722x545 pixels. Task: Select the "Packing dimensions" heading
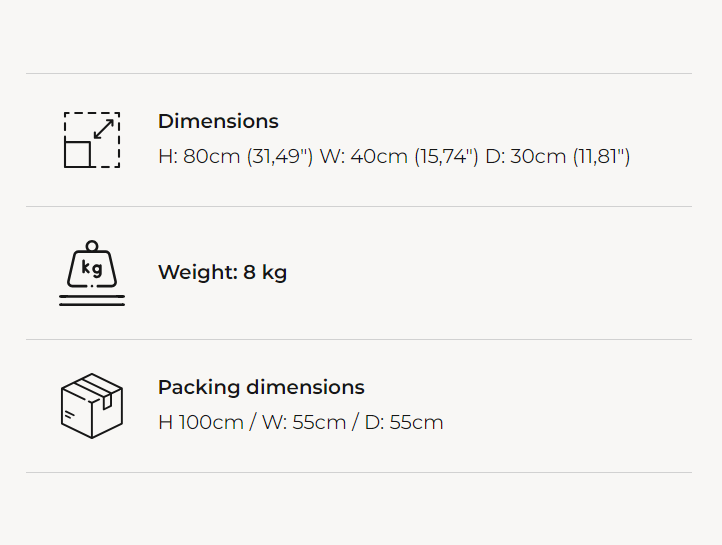(261, 387)
